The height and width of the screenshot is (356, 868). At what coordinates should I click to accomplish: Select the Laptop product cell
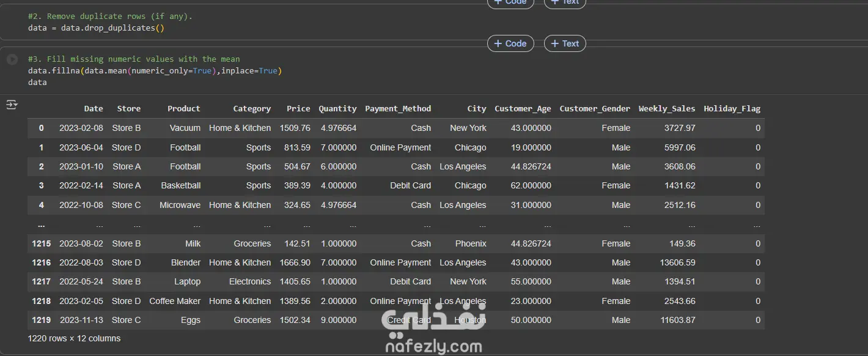tap(187, 282)
